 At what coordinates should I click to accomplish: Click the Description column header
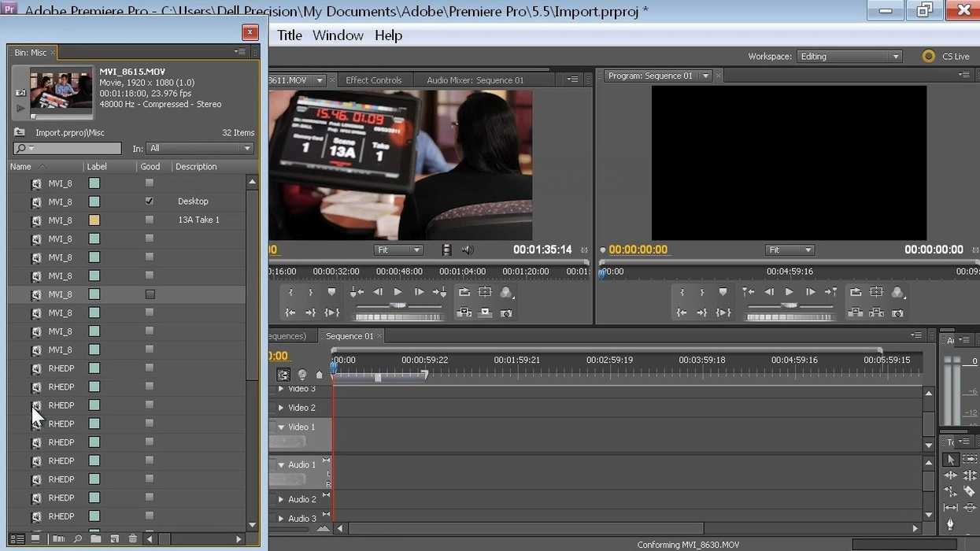pos(196,167)
